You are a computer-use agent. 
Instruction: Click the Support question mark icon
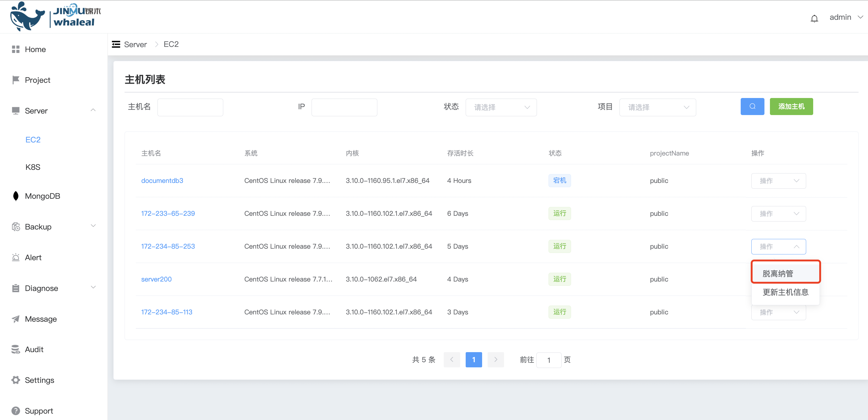(x=16, y=411)
